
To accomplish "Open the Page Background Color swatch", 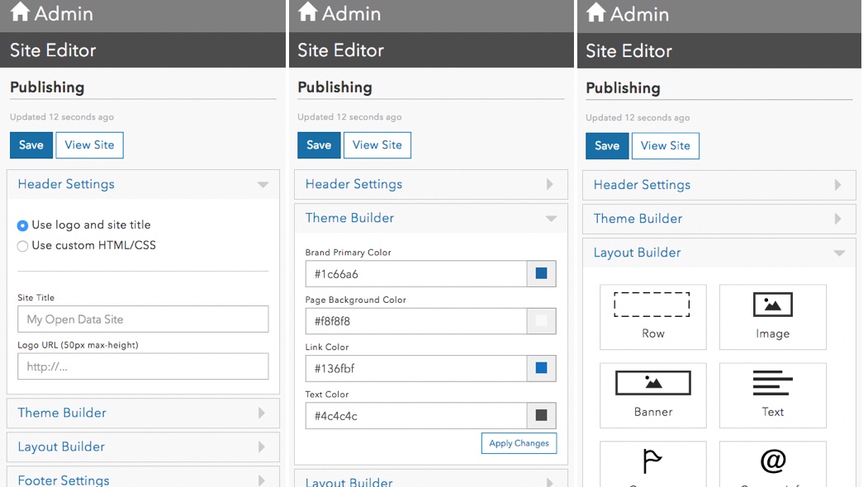I will point(541,321).
